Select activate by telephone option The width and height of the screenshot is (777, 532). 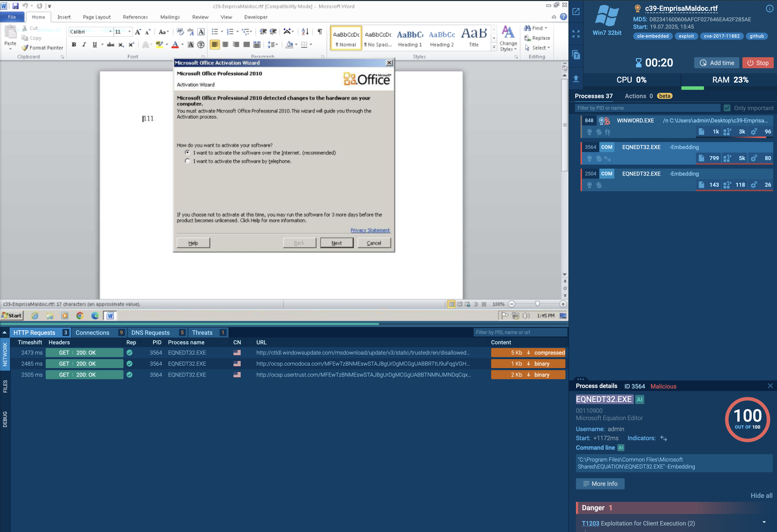point(187,161)
